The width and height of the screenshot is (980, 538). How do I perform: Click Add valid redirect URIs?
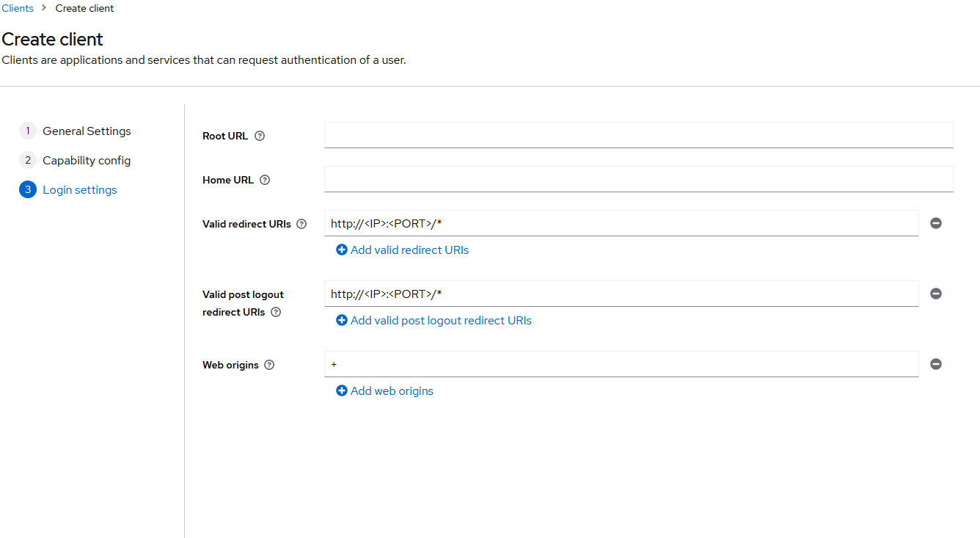[x=402, y=250]
